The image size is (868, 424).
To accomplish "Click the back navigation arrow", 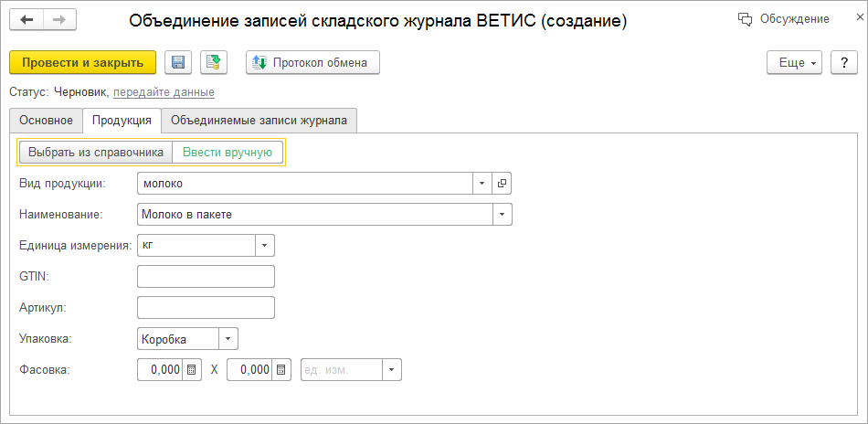I will point(26,19).
